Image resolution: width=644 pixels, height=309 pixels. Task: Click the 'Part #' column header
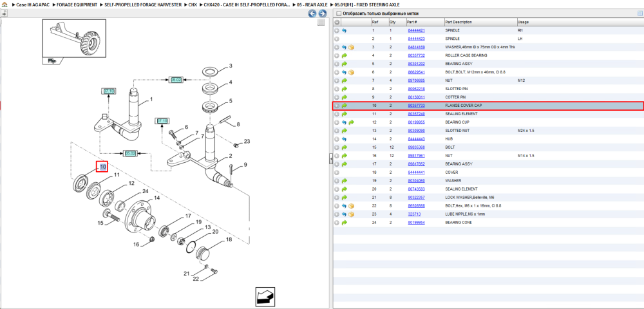coord(424,22)
